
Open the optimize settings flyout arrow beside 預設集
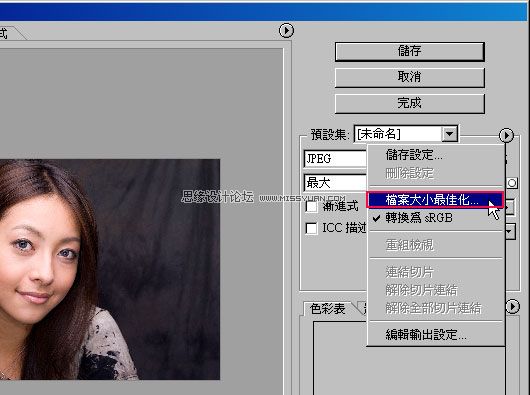(x=506, y=135)
